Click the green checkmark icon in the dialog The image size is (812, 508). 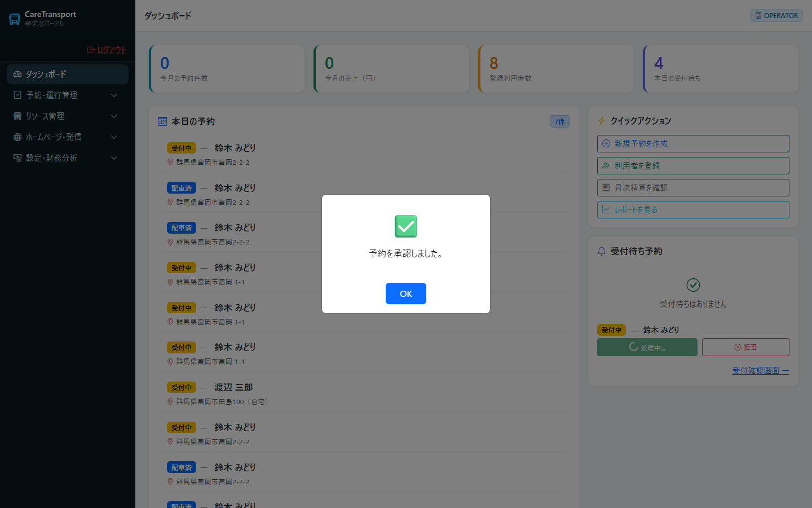(406, 226)
